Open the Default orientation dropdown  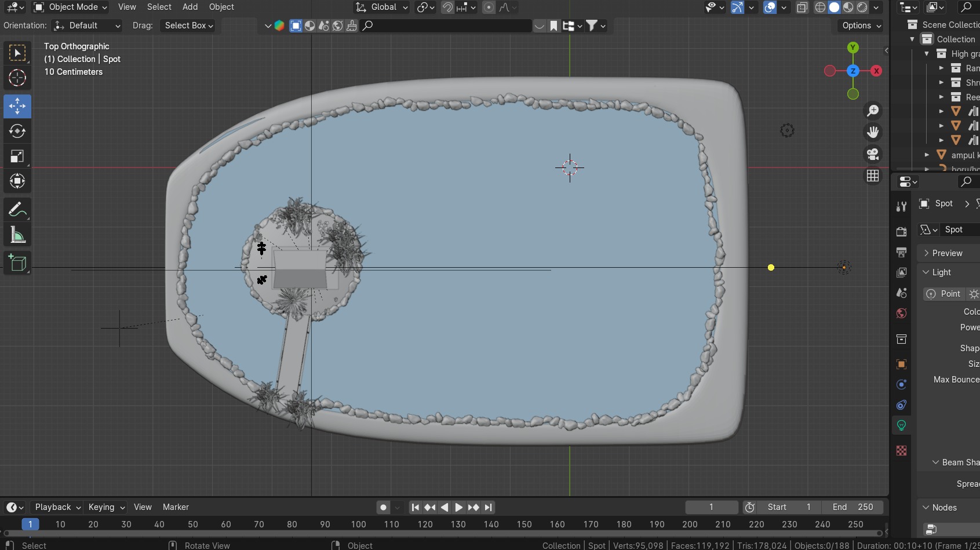87,26
